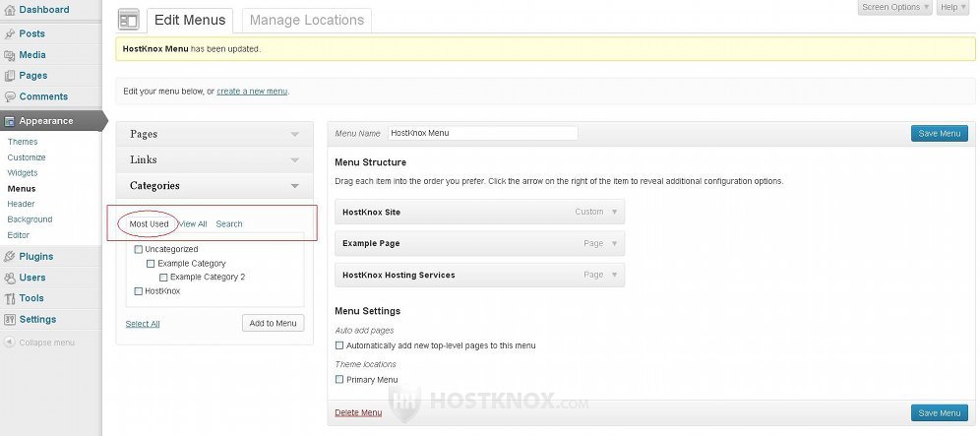Check the HostKnox category checkbox
Screen dimensions: 980x436
click(139, 291)
